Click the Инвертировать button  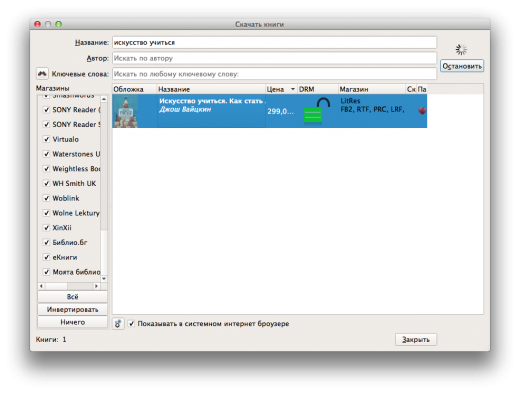click(x=72, y=309)
